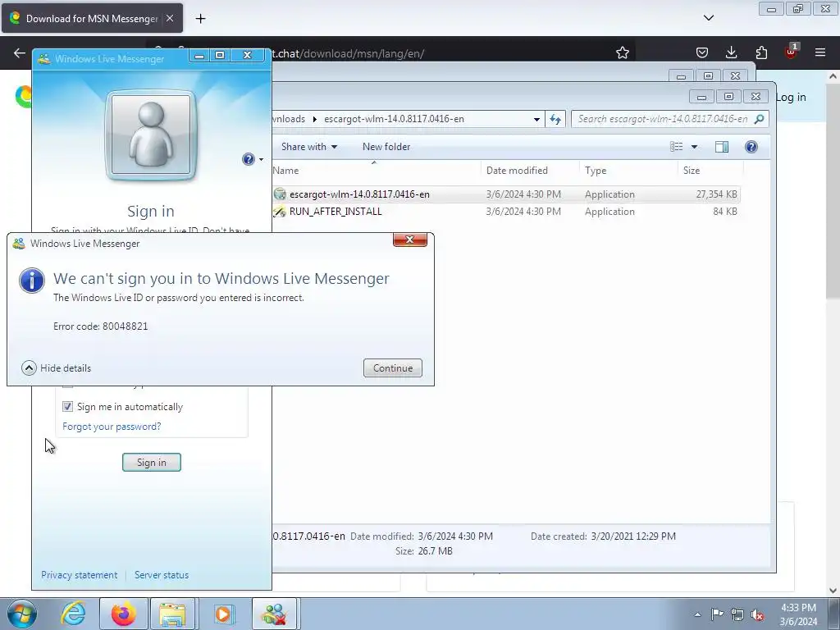Click the Messenger display picture placeholder
The image size is (840, 630).
[x=151, y=135]
